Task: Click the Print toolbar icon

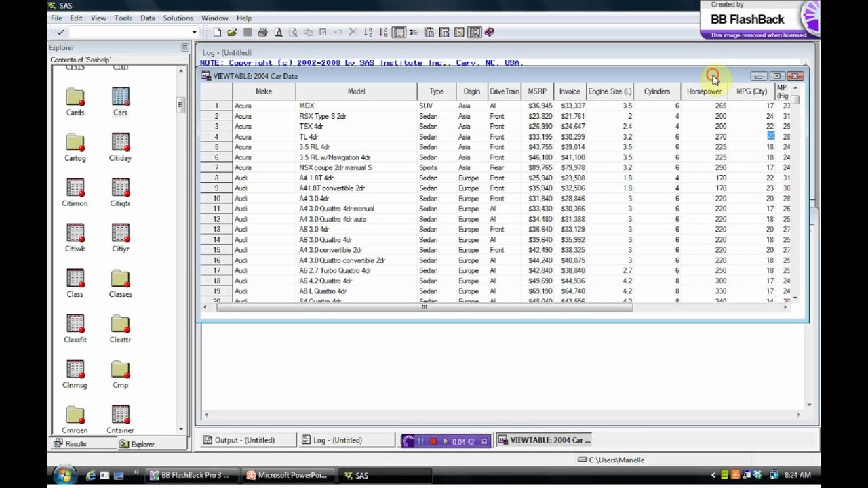Action: coord(262,32)
